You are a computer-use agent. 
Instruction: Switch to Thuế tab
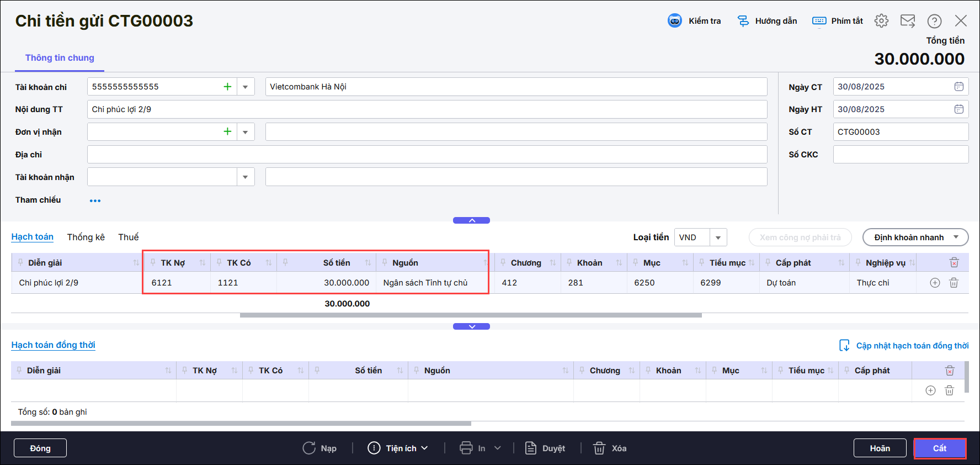(128, 237)
